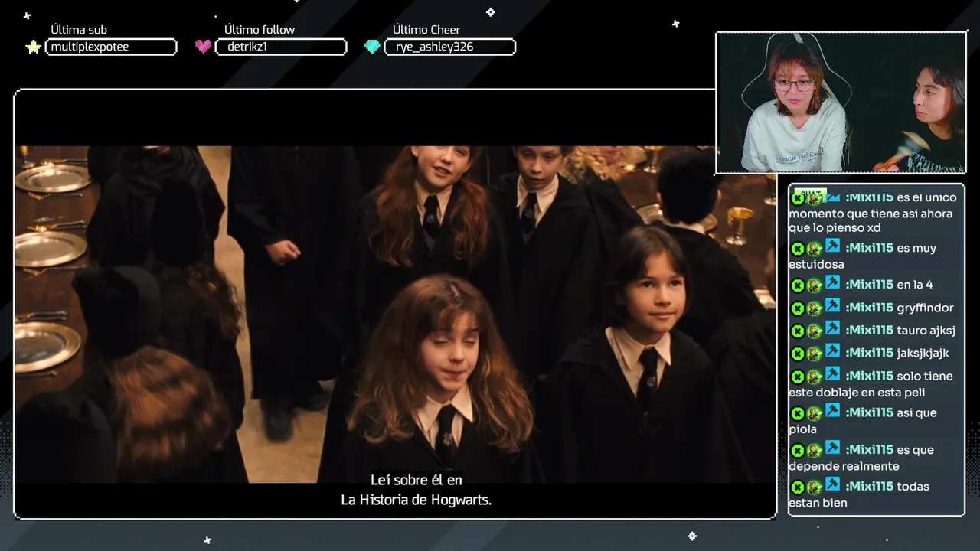
Task: Click the green X badge on 'todas estan bien'
Action: point(797,487)
